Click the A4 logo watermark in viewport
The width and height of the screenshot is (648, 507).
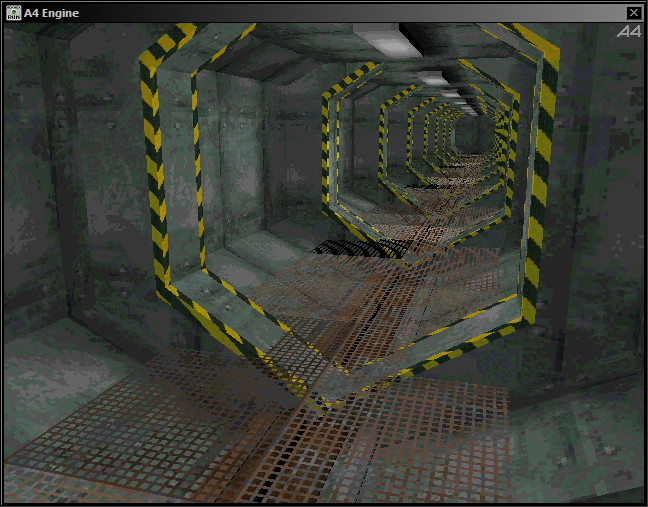tap(628, 32)
